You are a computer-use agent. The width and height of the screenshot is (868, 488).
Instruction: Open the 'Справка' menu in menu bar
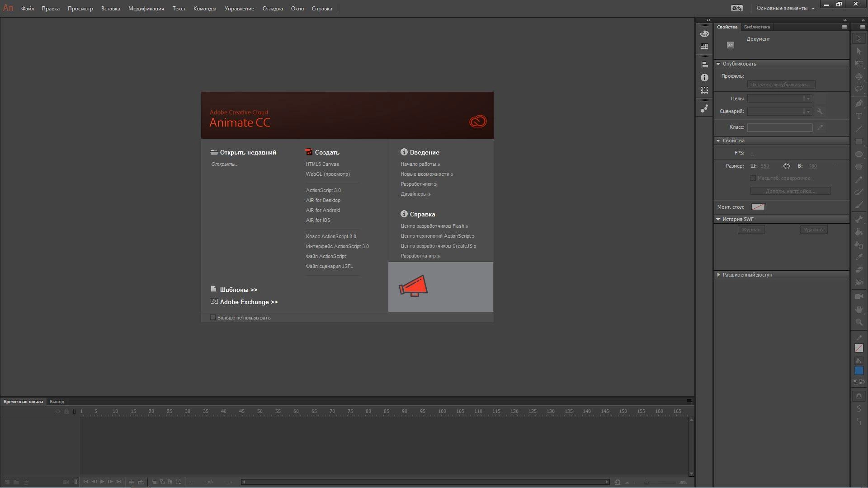point(322,9)
